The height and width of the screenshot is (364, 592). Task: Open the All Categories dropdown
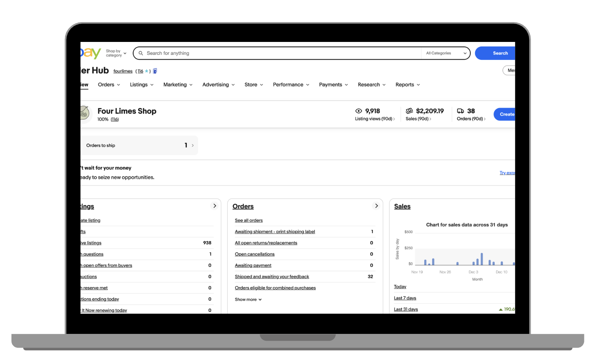444,53
